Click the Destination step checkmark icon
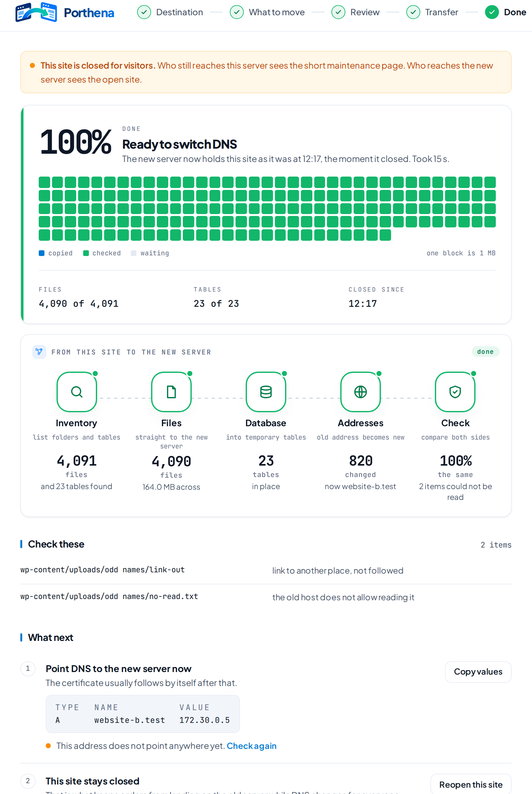The height and width of the screenshot is (794, 532). coord(144,12)
